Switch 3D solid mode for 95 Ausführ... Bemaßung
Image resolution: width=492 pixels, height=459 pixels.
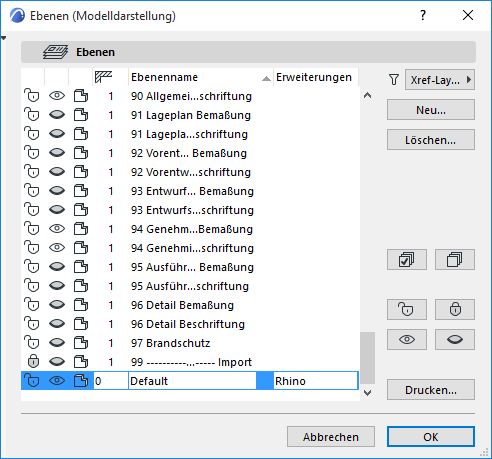pyautogui.click(x=81, y=267)
